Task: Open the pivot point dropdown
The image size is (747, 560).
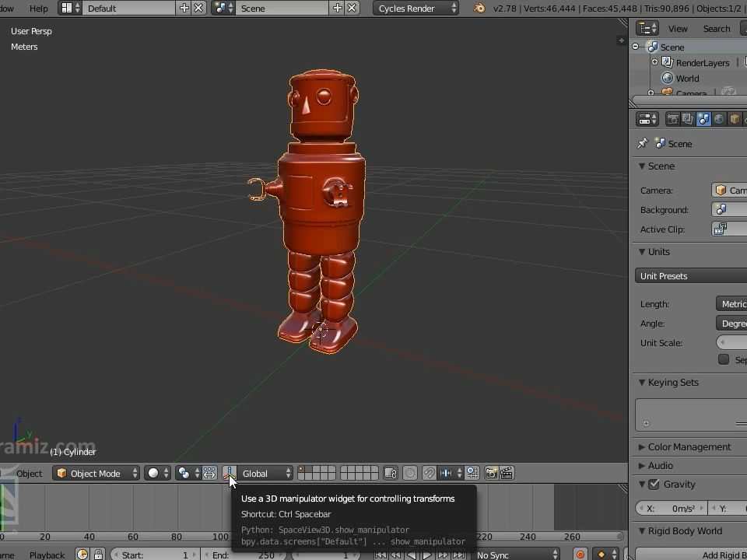Action: [x=188, y=474]
